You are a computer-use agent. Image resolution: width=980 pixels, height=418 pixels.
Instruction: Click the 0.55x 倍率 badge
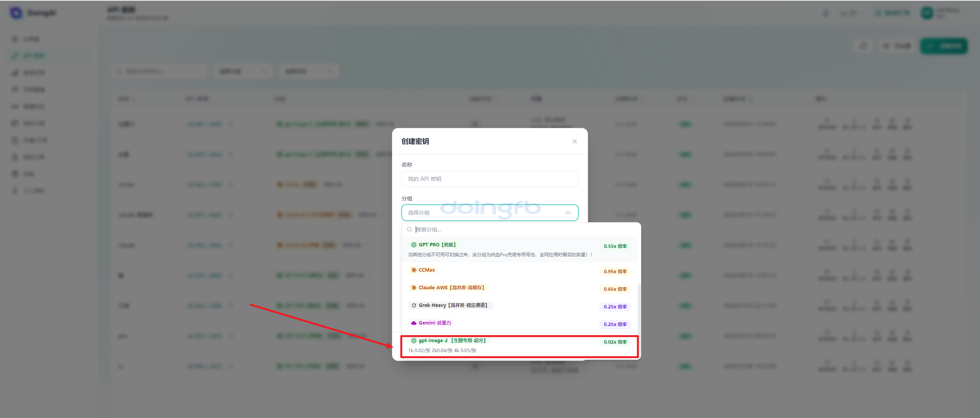615,246
